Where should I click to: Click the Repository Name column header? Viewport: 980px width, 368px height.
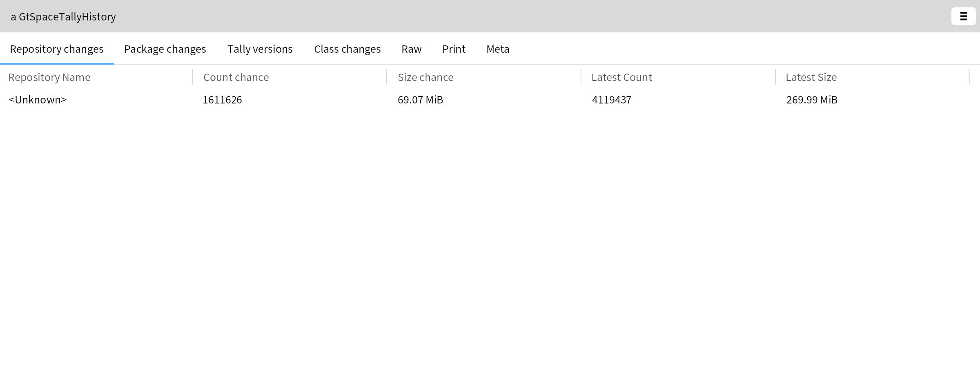point(49,77)
